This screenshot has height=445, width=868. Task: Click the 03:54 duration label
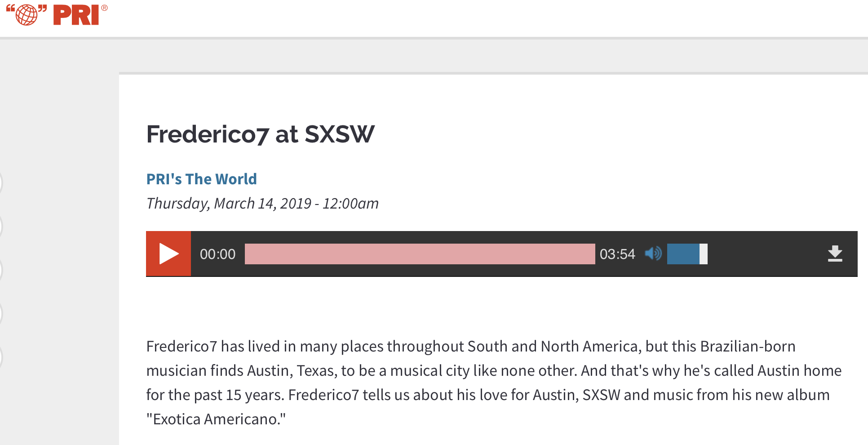[617, 254]
